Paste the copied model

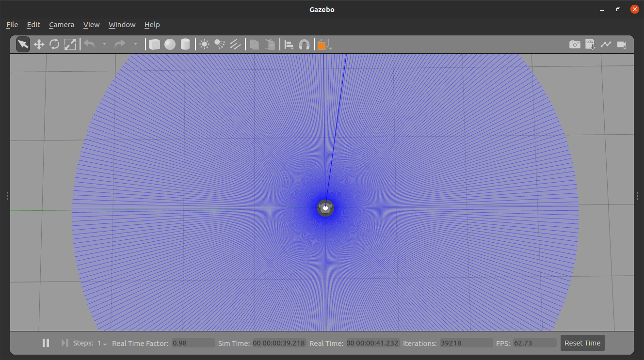pos(270,45)
